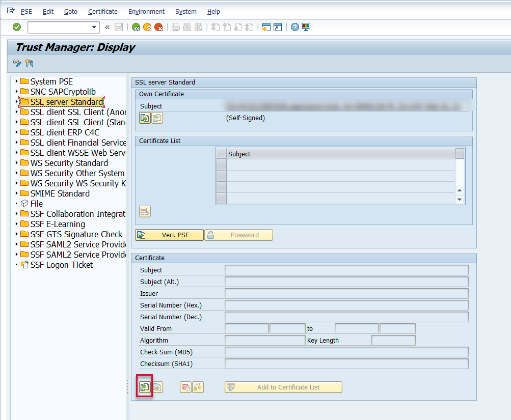Expand the System PSE tree node
Screen dimensions: 511x420
click(17, 81)
